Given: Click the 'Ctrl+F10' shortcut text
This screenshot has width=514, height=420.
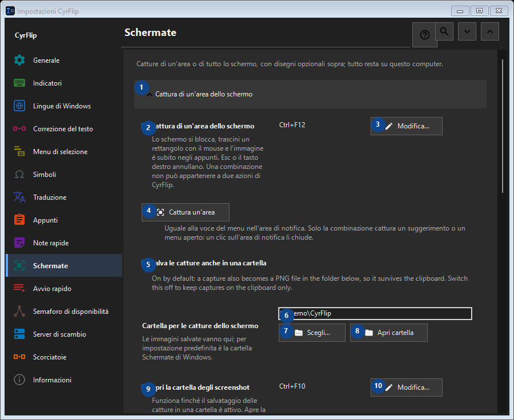Looking at the screenshot, I should pos(292,386).
